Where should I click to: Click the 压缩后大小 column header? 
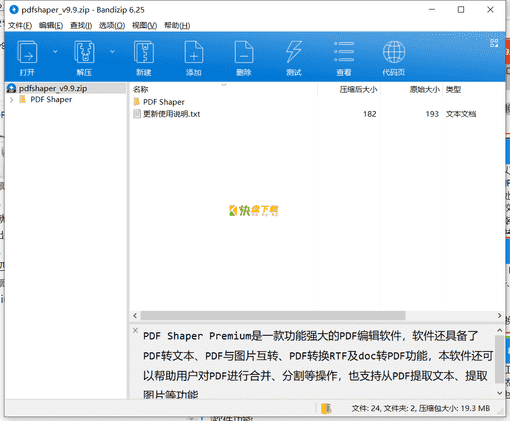[349, 89]
